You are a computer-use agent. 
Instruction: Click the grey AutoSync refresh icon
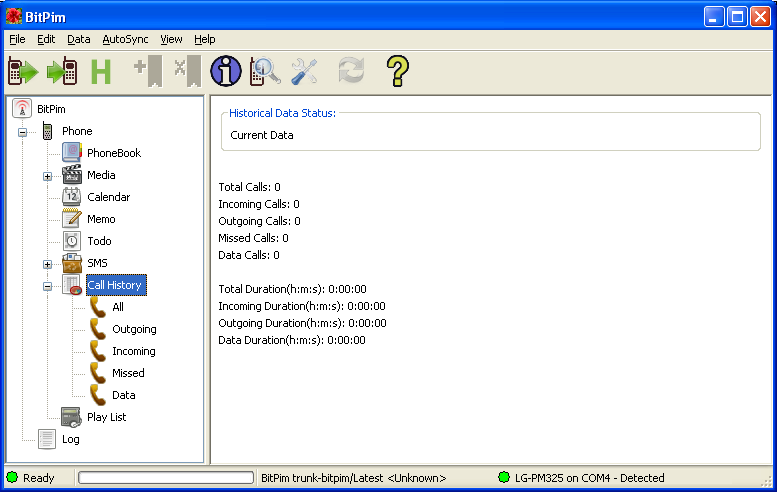[351, 70]
